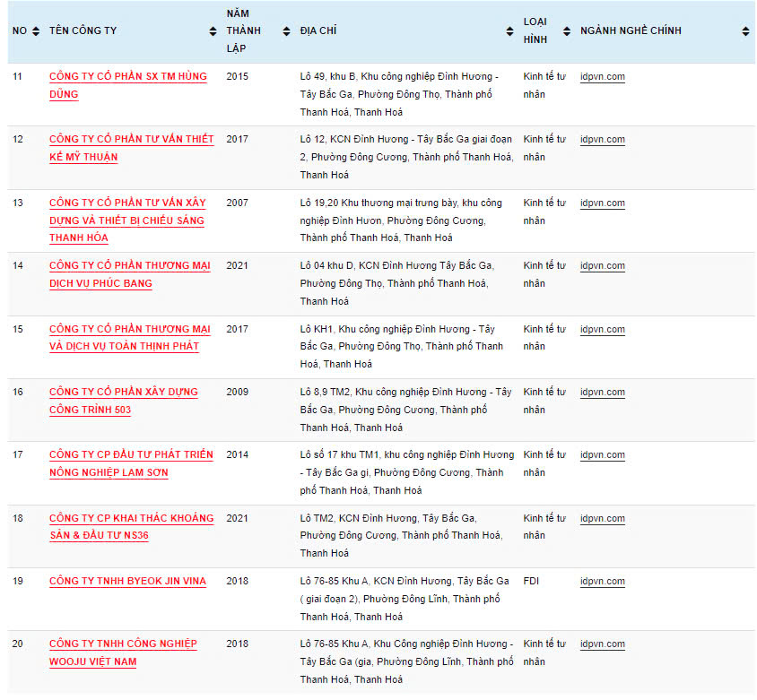Select year 2014 in row 17
Screen dimensions: 757x700
tap(237, 454)
